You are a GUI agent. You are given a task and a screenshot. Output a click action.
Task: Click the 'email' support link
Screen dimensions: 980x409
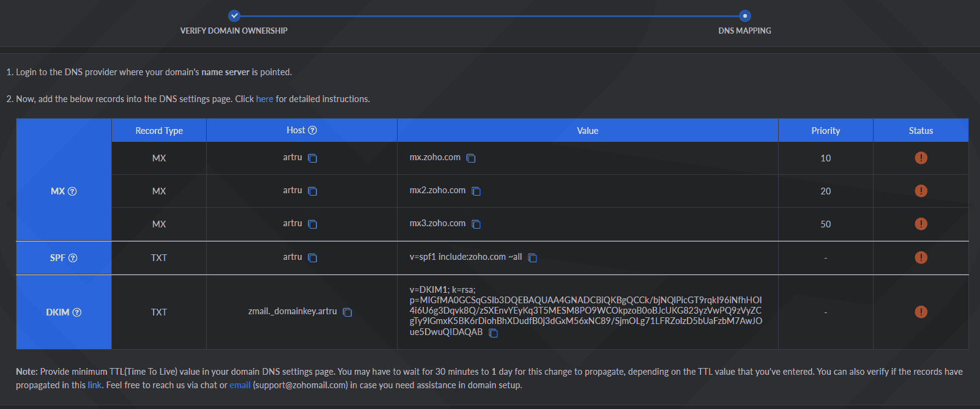[x=240, y=385]
